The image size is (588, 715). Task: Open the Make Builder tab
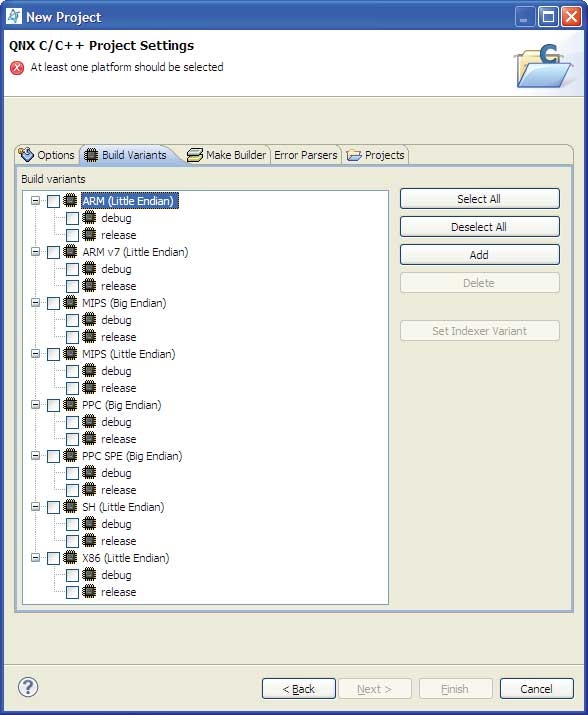[x=227, y=155]
